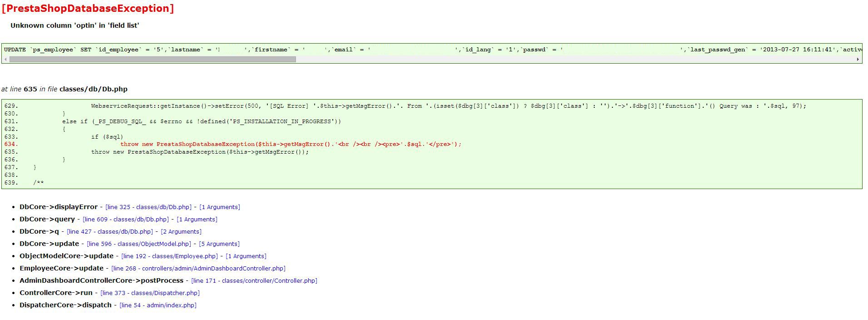Image resolution: width=868 pixels, height=320 pixels.
Task: Click code line 639 comment opener
Action: click(39, 183)
